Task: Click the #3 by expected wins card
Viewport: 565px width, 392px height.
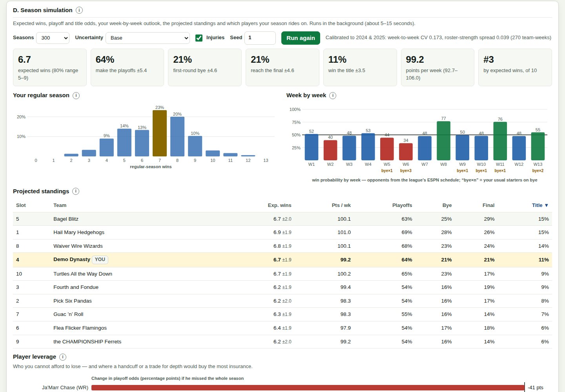Action: click(x=515, y=67)
